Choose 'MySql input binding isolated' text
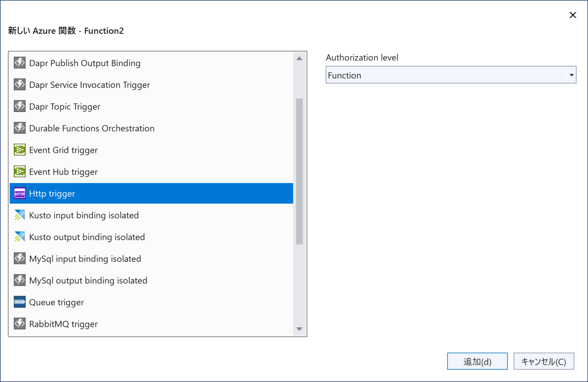Screen dimensions: 588x382 pos(85,259)
